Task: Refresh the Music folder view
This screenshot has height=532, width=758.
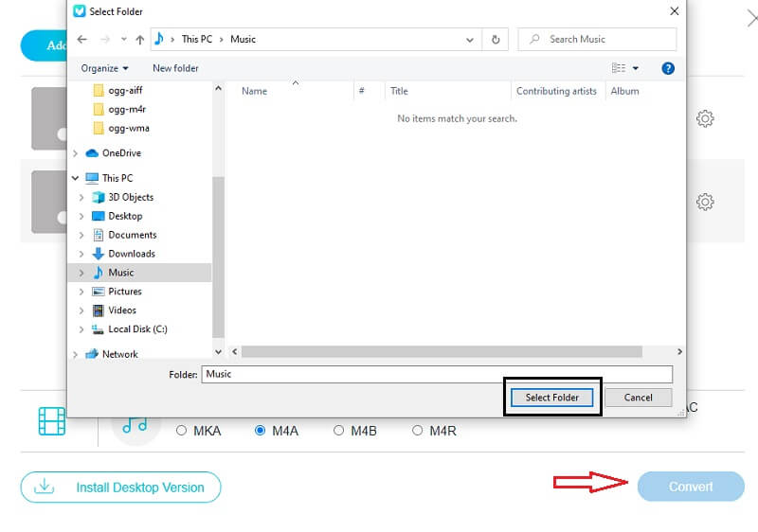Action: [496, 40]
